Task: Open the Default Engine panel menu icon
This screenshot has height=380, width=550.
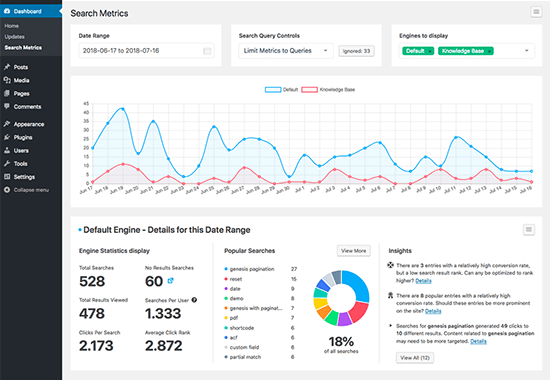Action: [x=529, y=230]
